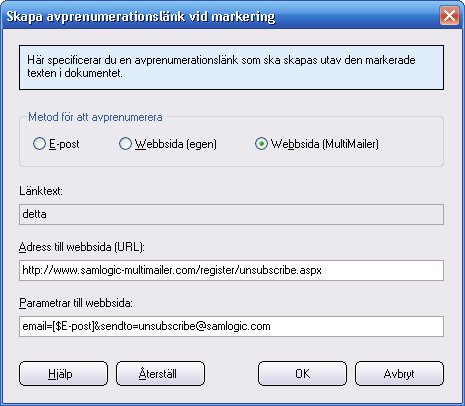
Task: Confirm the dialog with OK
Action: point(302,374)
